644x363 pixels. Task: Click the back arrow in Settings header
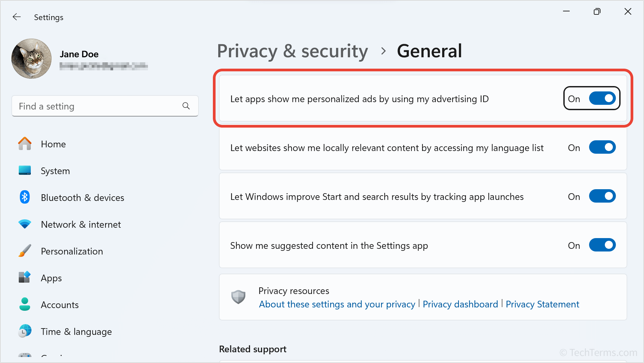pyautogui.click(x=17, y=17)
